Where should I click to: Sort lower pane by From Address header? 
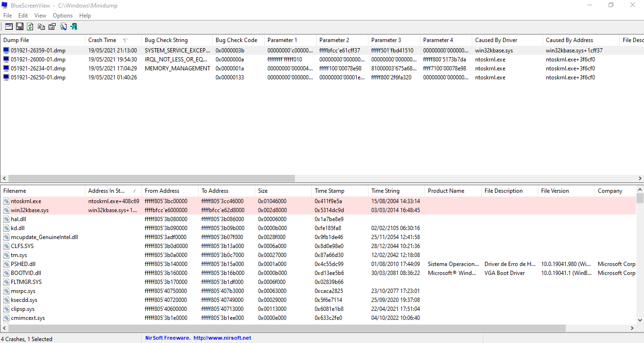[x=170, y=191]
